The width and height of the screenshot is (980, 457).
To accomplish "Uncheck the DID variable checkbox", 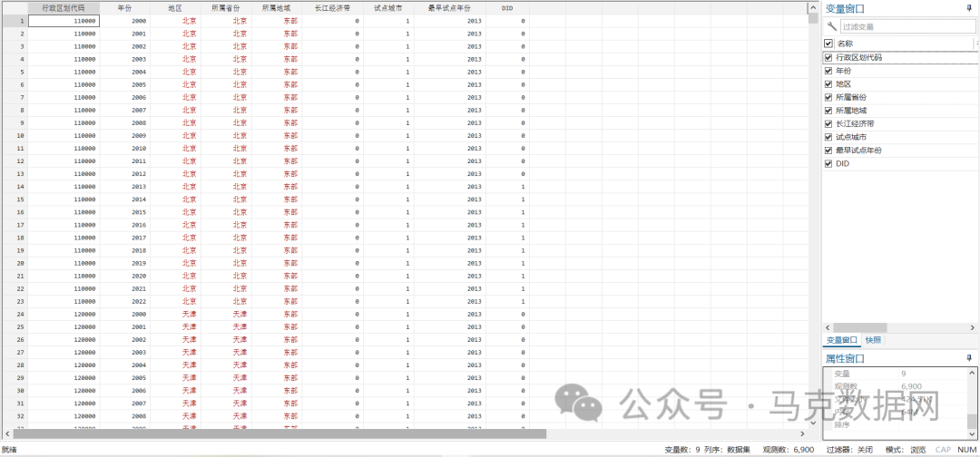I will 828,163.
